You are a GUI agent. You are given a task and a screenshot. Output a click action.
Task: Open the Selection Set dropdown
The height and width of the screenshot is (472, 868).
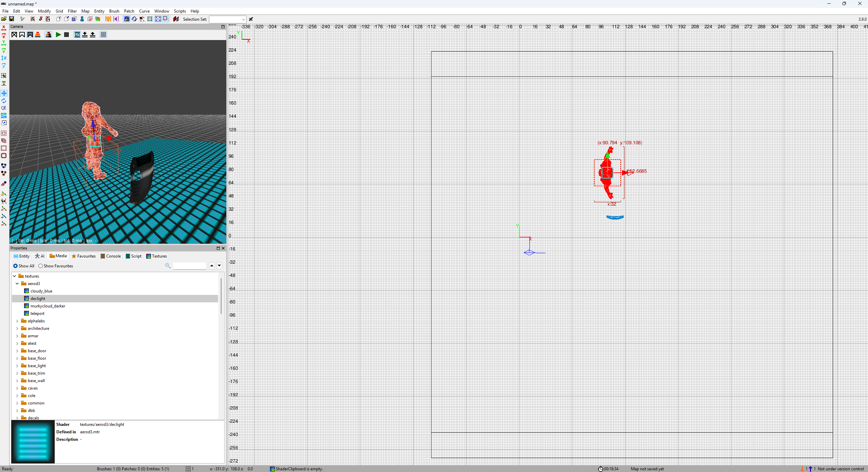(x=243, y=19)
